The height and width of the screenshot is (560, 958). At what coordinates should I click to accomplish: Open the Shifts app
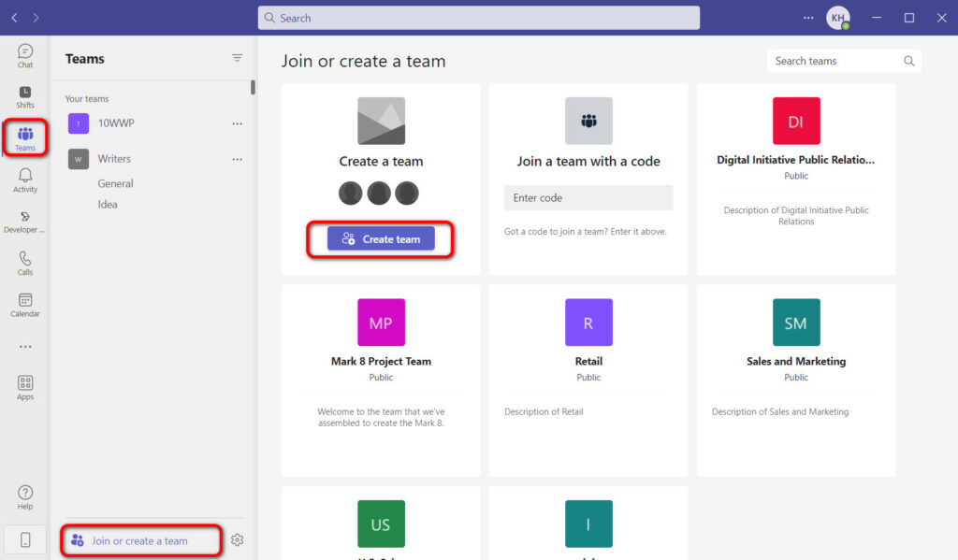pyautogui.click(x=24, y=96)
